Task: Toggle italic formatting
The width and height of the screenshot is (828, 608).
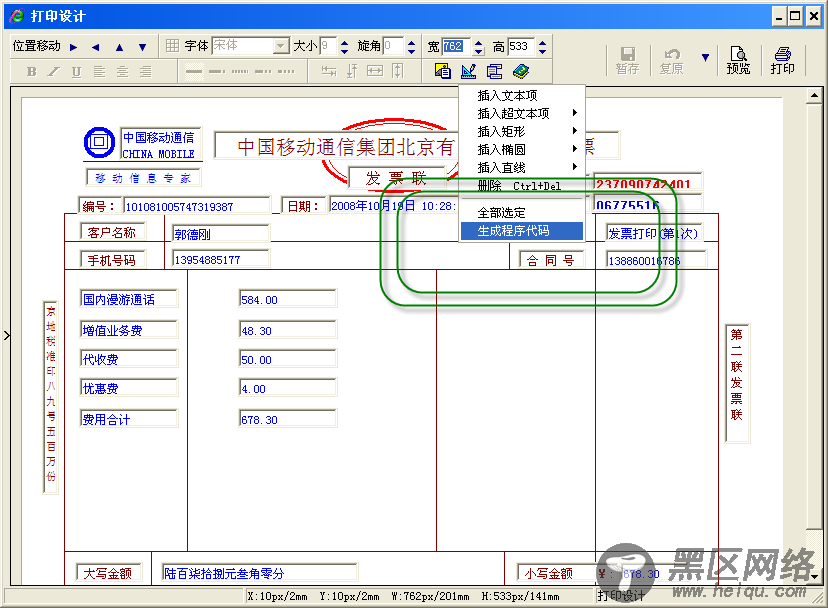Action: pos(54,71)
